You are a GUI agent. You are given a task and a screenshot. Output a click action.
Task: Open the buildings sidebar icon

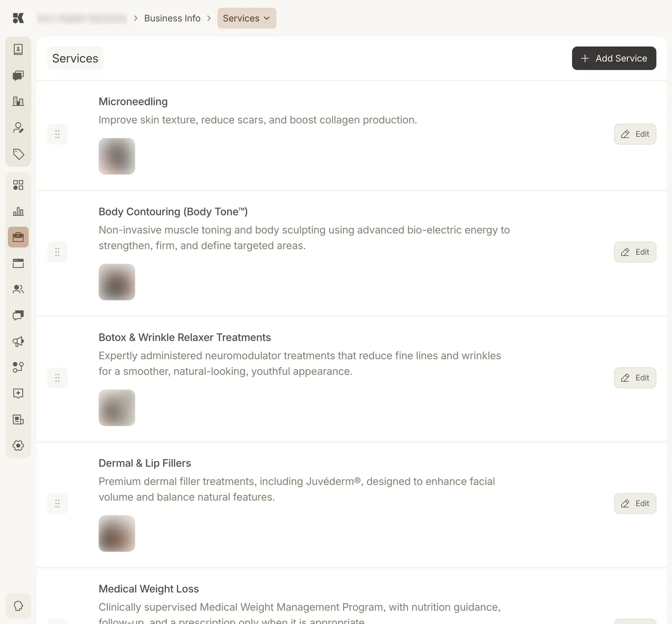[x=18, y=101]
